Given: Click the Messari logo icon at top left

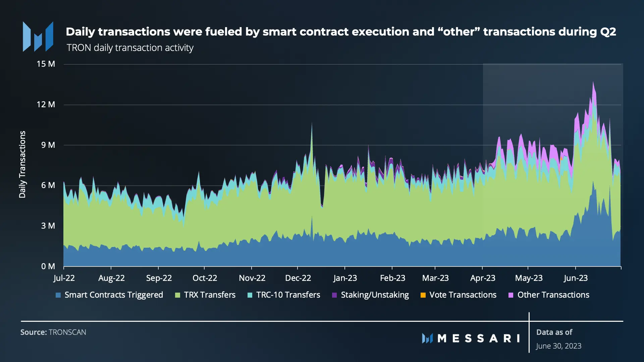Looking at the screenshot, I should tap(38, 37).
